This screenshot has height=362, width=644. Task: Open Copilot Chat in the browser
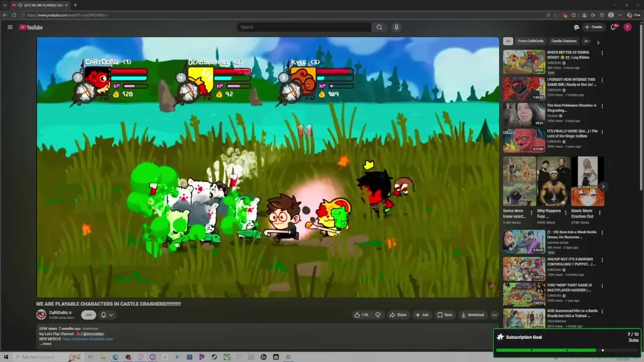[633, 15]
